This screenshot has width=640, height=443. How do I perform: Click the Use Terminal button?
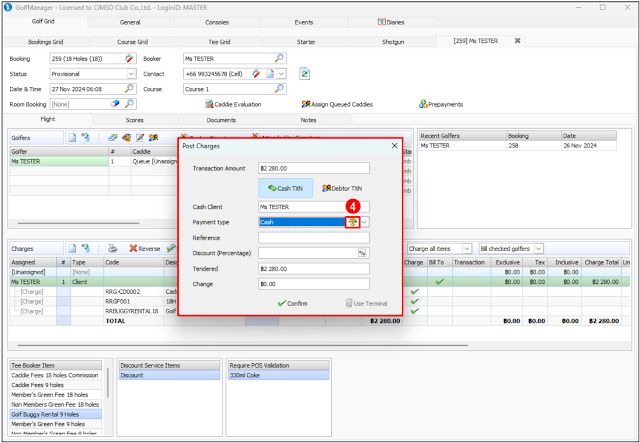[x=366, y=303]
